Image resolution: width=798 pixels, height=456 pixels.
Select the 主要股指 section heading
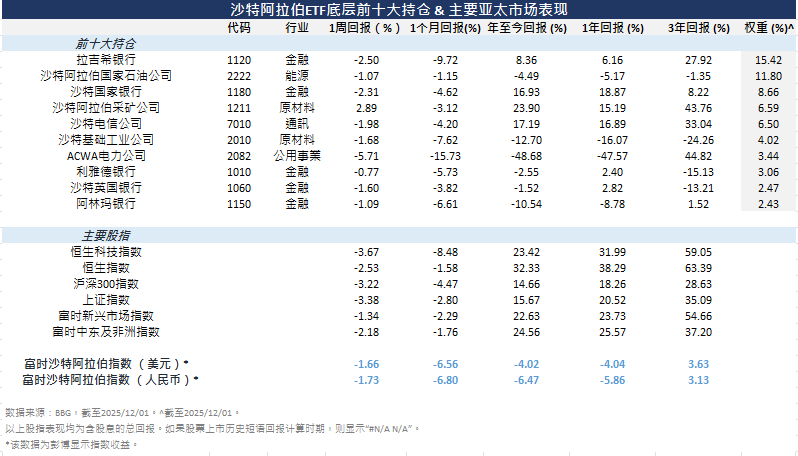[106, 236]
